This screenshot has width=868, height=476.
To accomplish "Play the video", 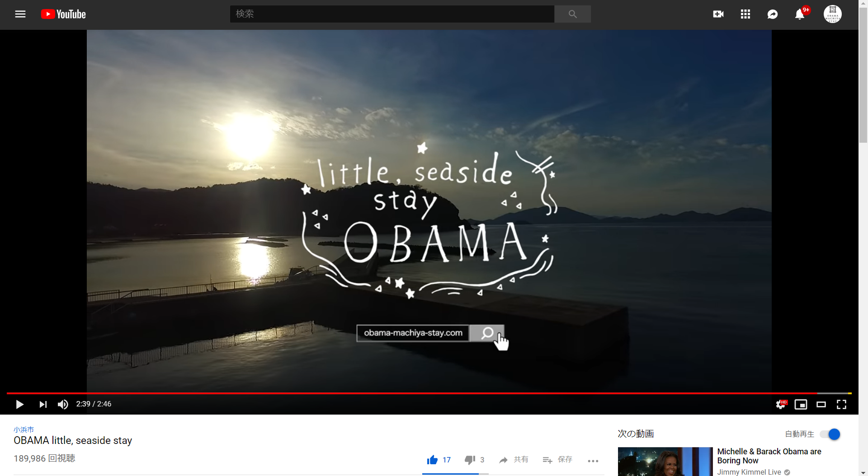I will pos(19,404).
